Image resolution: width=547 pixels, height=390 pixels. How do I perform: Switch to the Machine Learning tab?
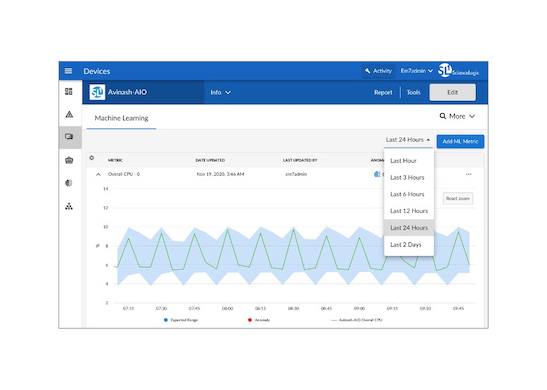(x=121, y=118)
